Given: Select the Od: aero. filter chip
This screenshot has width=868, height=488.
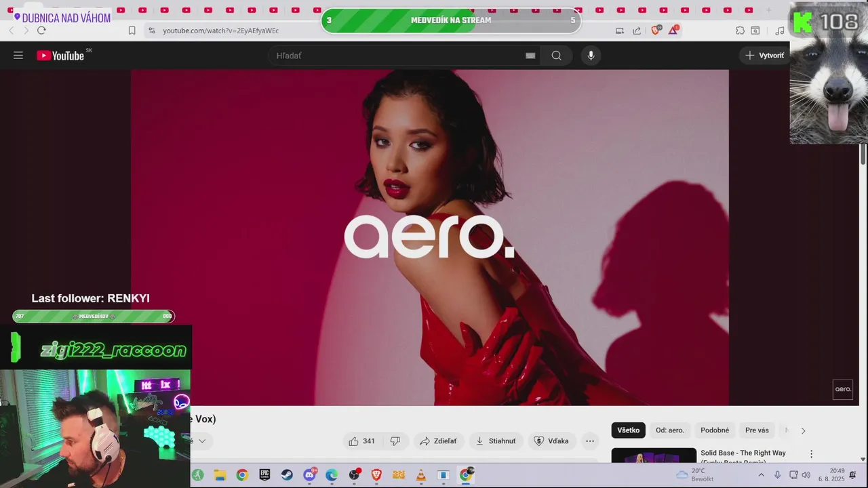Looking at the screenshot, I should pos(670,430).
